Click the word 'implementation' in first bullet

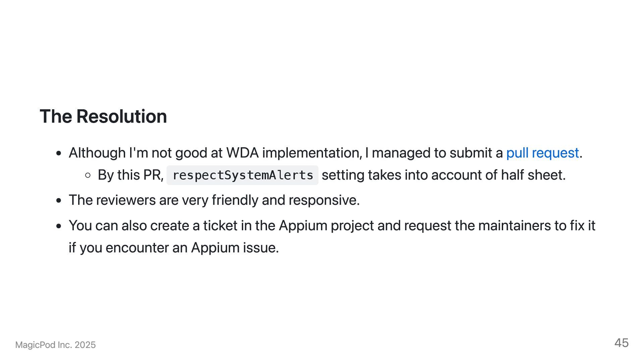[x=312, y=153]
